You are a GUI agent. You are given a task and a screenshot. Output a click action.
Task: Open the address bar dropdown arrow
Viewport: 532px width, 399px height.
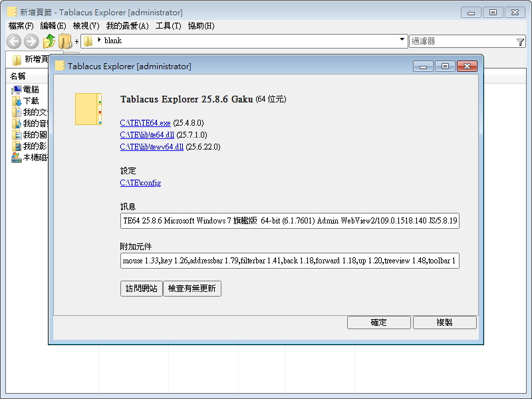[402, 39]
